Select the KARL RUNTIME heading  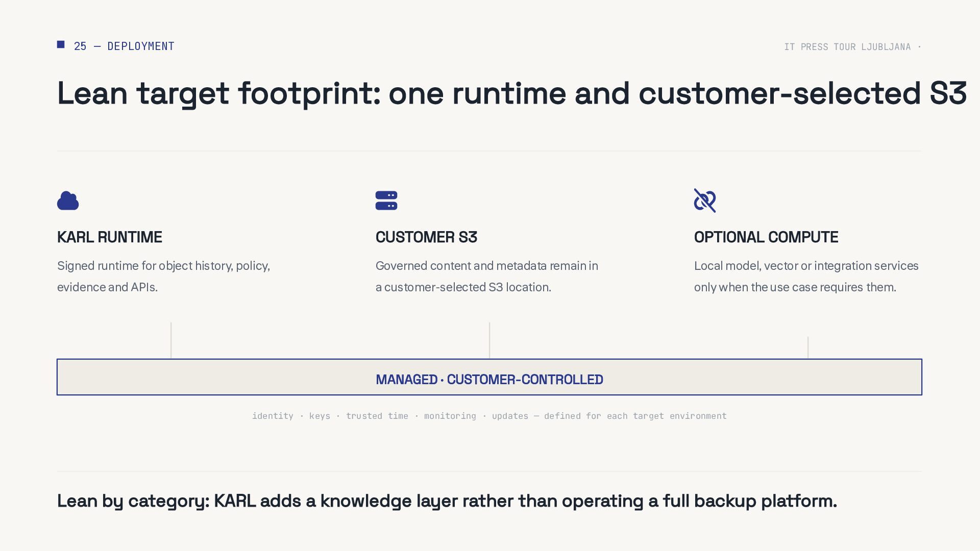tap(110, 237)
